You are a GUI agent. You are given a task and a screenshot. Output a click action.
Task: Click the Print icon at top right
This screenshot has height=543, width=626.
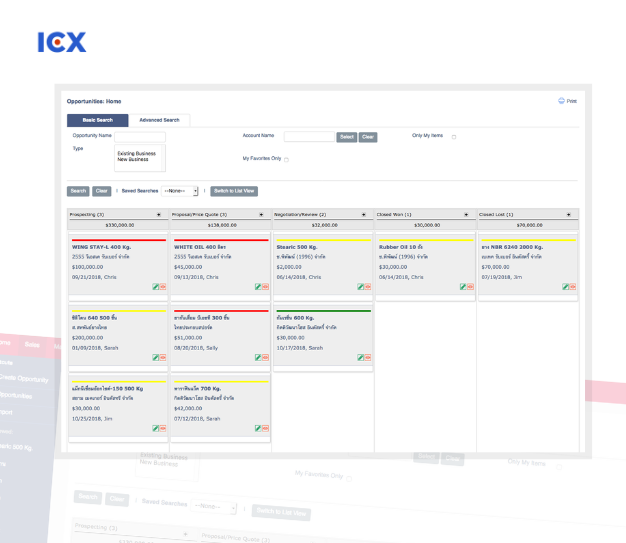[561, 101]
